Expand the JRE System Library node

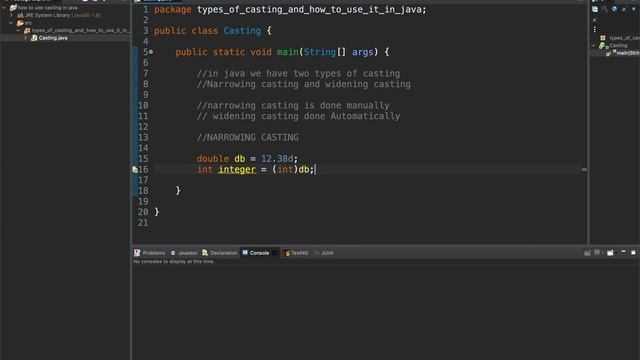coord(11,15)
